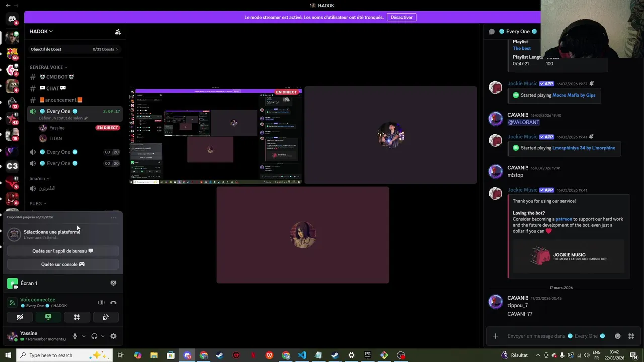Open File Explorer in taskbar

pyautogui.click(x=154, y=355)
